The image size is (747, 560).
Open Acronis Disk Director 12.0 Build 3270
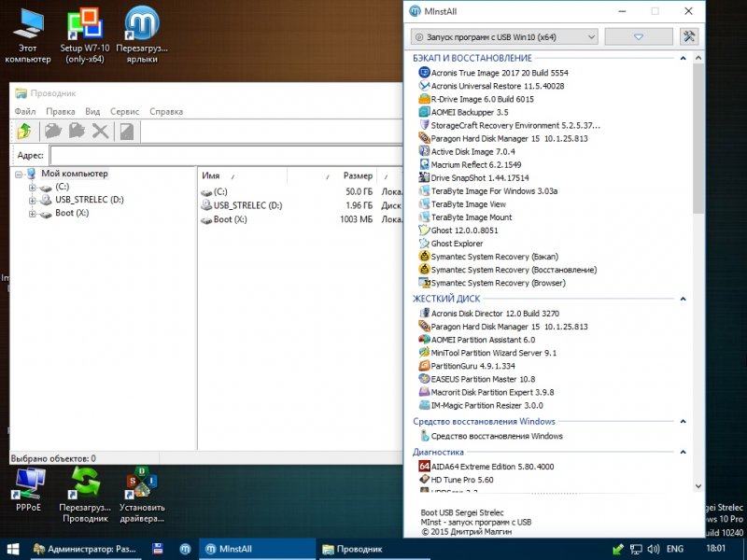tap(488, 314)
